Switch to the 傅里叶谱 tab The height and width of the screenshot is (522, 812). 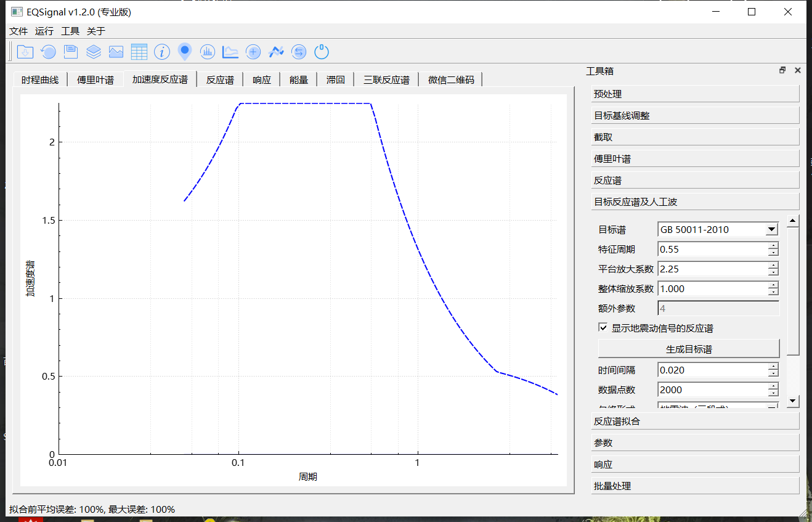pyautogui.click(x=94, y=79)
